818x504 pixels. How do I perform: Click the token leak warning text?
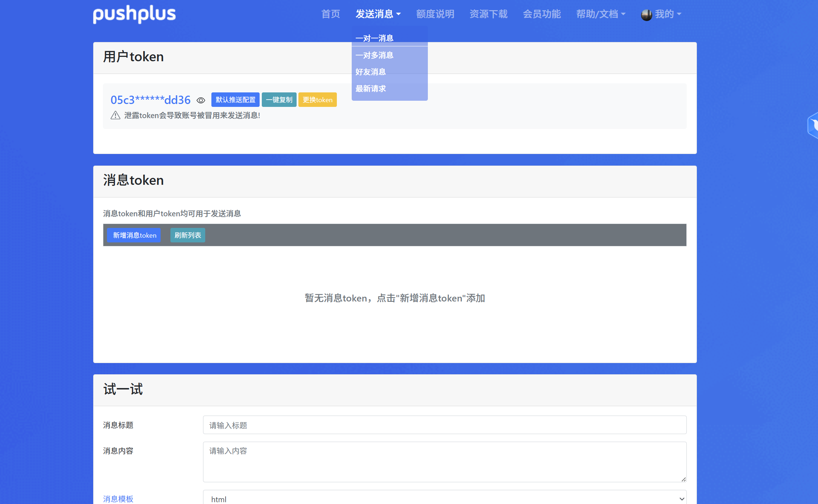(x=192, y=116)
